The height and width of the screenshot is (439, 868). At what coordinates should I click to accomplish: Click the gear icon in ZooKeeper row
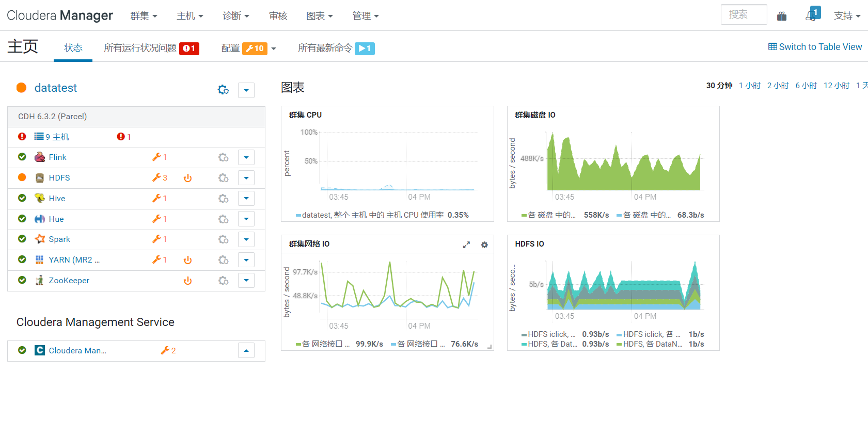coord(223,281)
